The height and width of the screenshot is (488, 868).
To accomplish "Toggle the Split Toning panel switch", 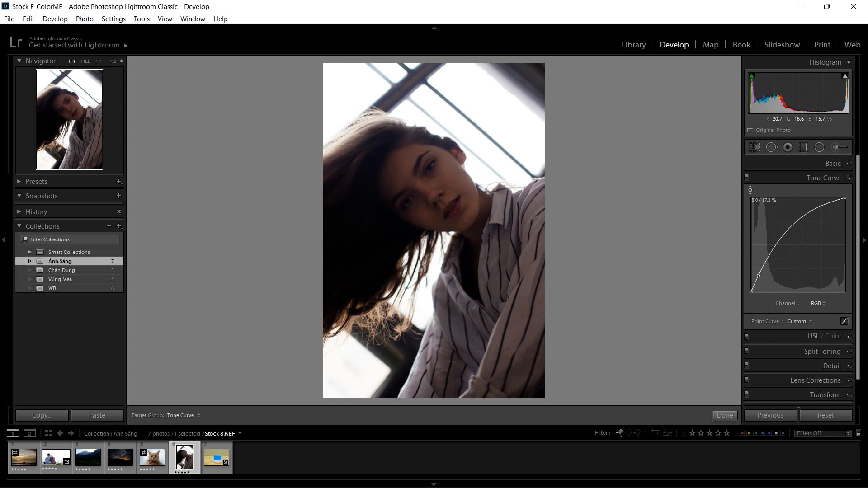I will pyautogui.click(x=746, y=351).
